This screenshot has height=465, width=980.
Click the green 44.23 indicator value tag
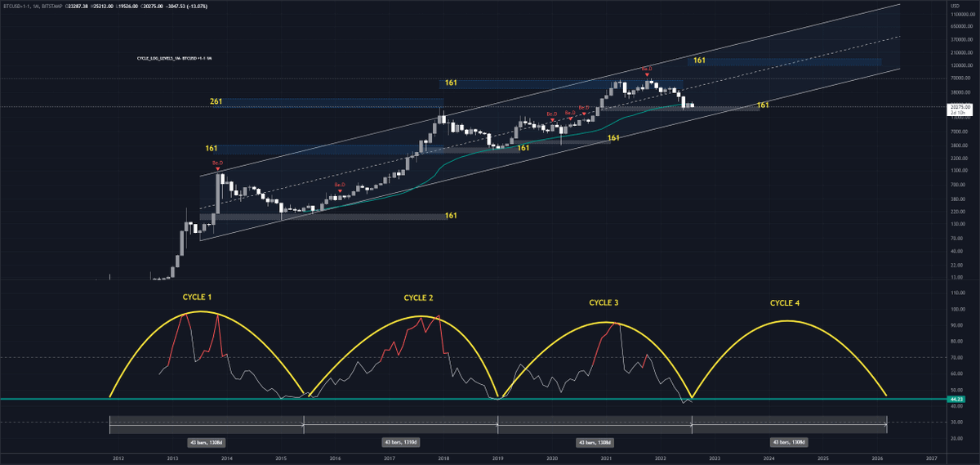tap(957, 399)
